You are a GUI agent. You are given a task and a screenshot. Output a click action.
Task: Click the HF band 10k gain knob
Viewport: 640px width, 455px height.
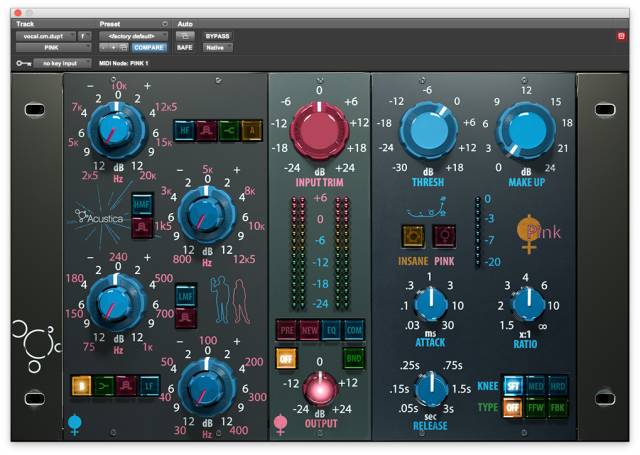click(x=117, y=131)
